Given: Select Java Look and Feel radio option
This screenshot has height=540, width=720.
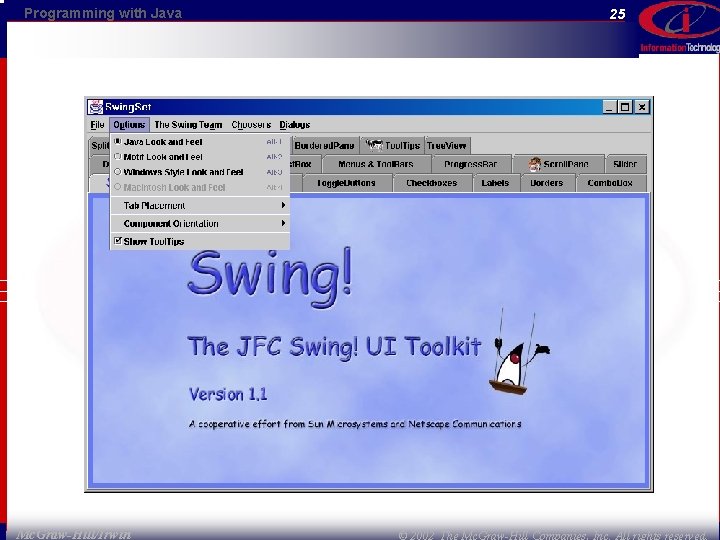Looking at the screenshot, I should (x=200, y=142).
